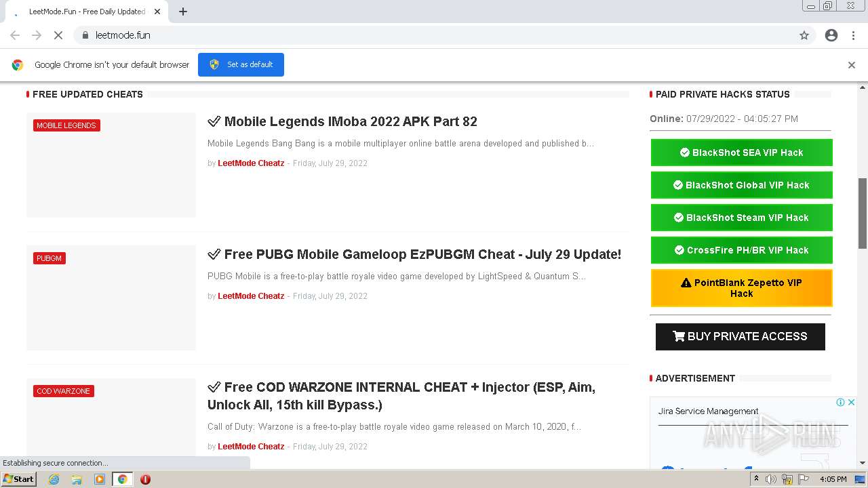Image resolution: width=868 pixels, height=488 pixels.
Task: Show hidden system tray icons
Action: tap(756, 479)
